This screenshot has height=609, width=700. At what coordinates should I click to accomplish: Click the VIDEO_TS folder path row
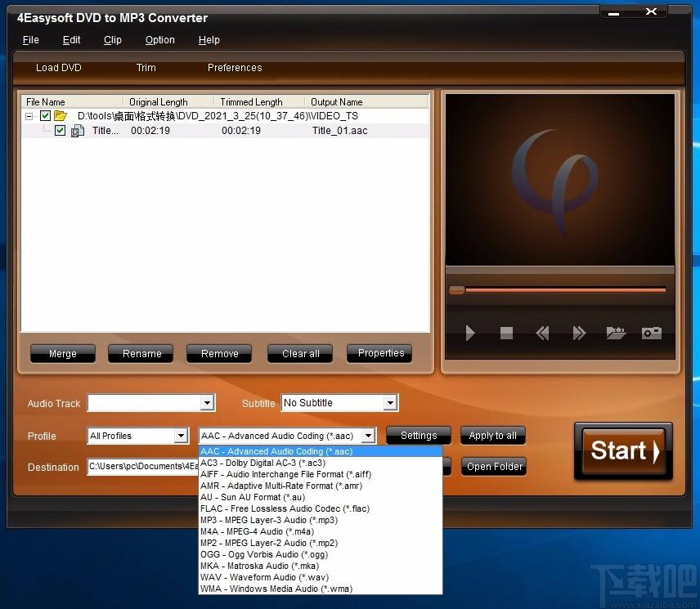[225, 116]
